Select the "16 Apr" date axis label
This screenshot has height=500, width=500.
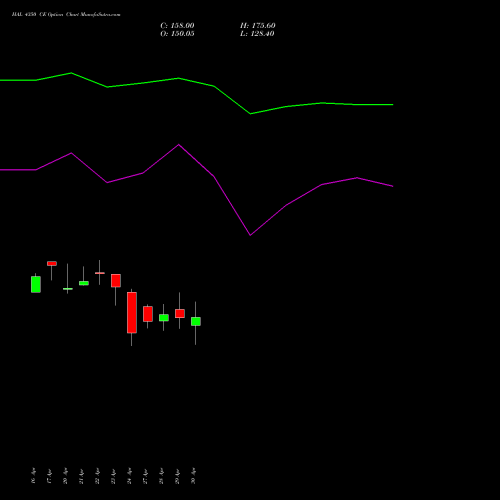click(33, 476)
